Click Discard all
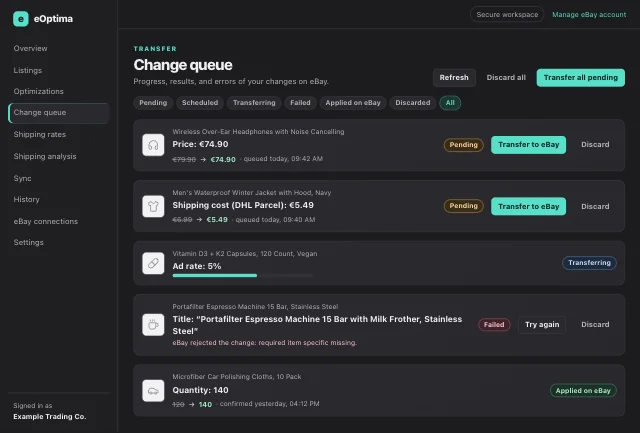 click(506, 78)
